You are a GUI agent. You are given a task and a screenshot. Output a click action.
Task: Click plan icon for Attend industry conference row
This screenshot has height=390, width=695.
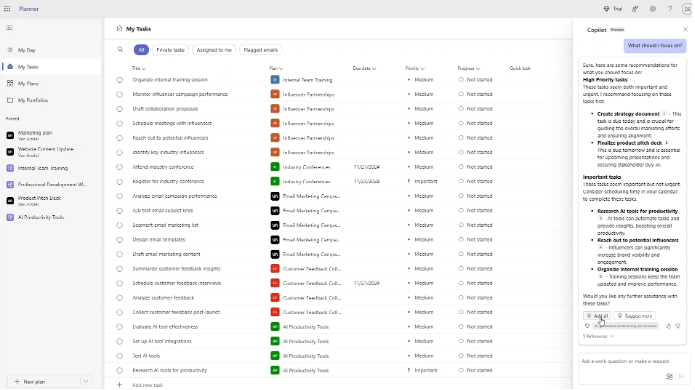275,167
